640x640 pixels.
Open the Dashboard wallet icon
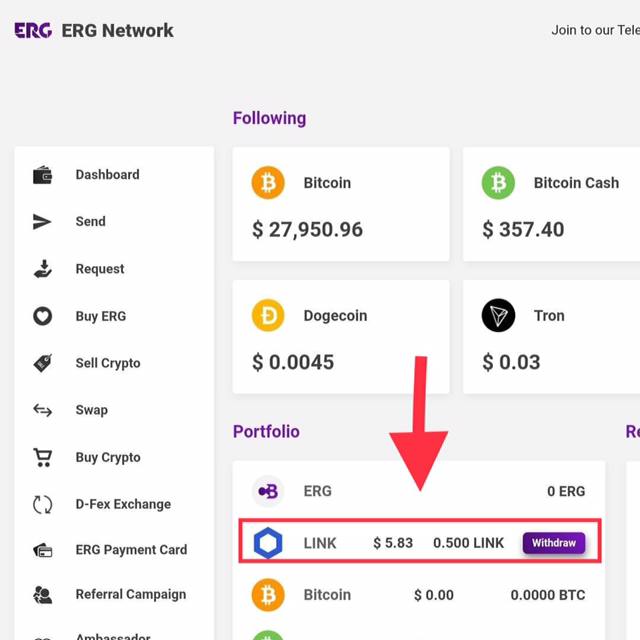(x=42, y=175)
